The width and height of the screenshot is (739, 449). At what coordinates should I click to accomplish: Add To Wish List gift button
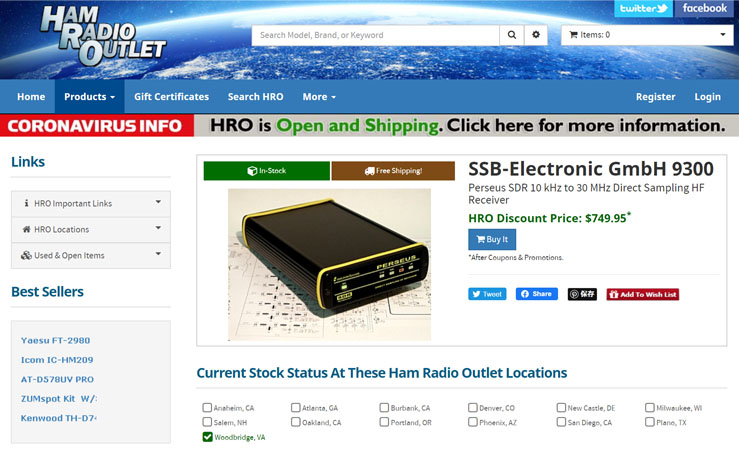643,294
